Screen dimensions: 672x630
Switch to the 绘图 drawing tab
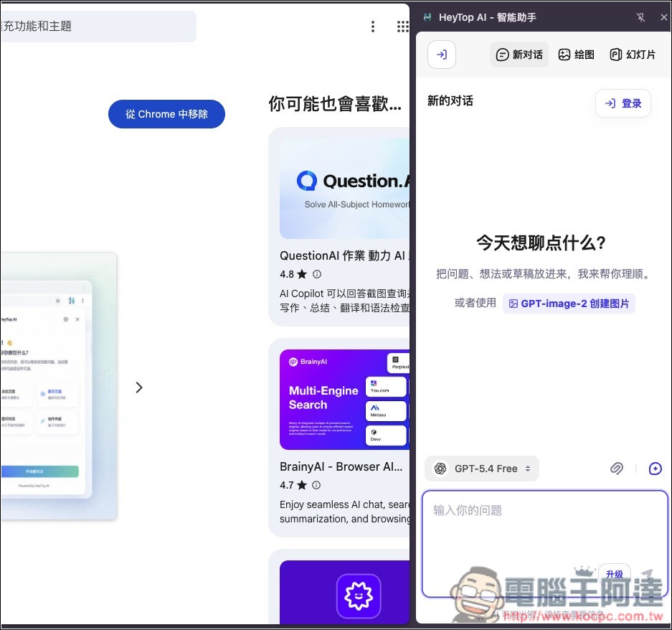(577, 55)
